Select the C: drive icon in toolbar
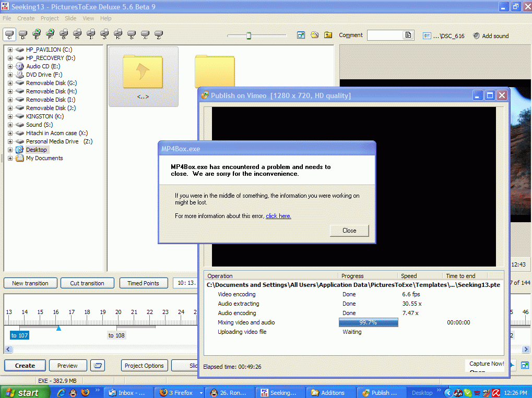This screenshot has width=532, height=398. point(10,35)
